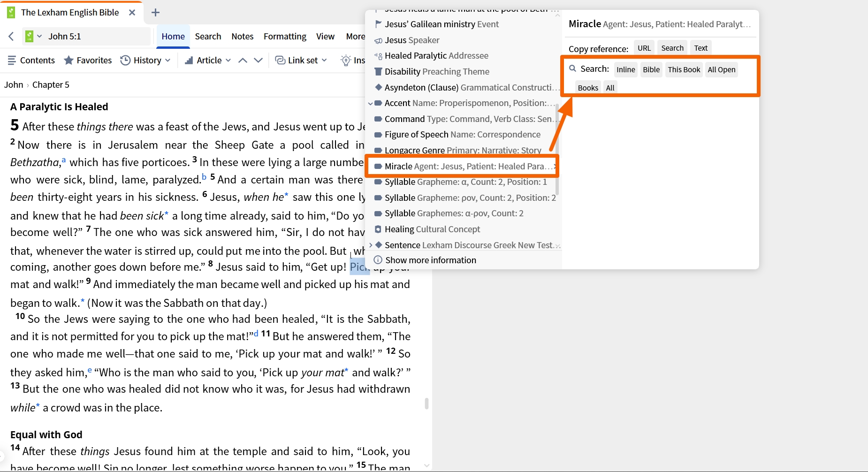This screenshot has height=472, width=868.
Task: Open Favorites with the star icon
Action: 88,60
